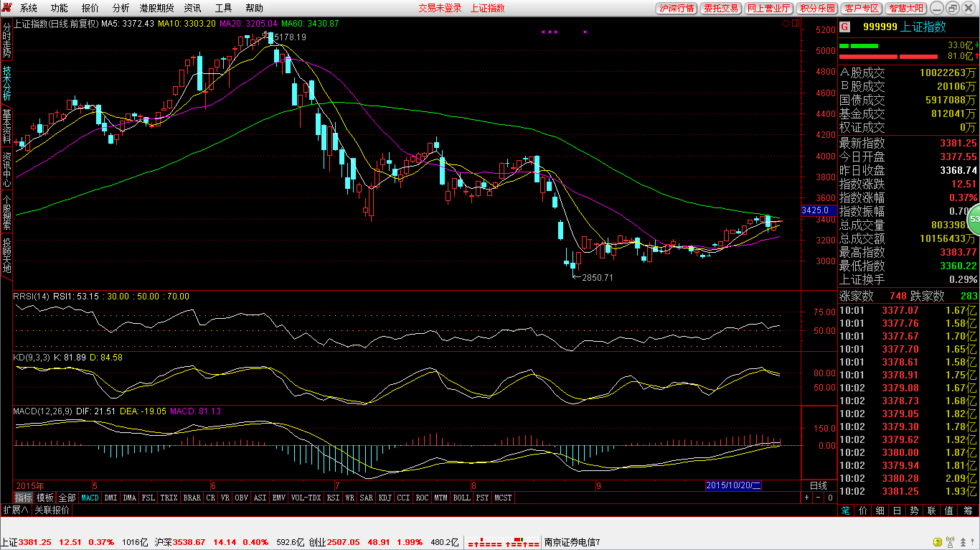Switch indicator to DMI

111,498
